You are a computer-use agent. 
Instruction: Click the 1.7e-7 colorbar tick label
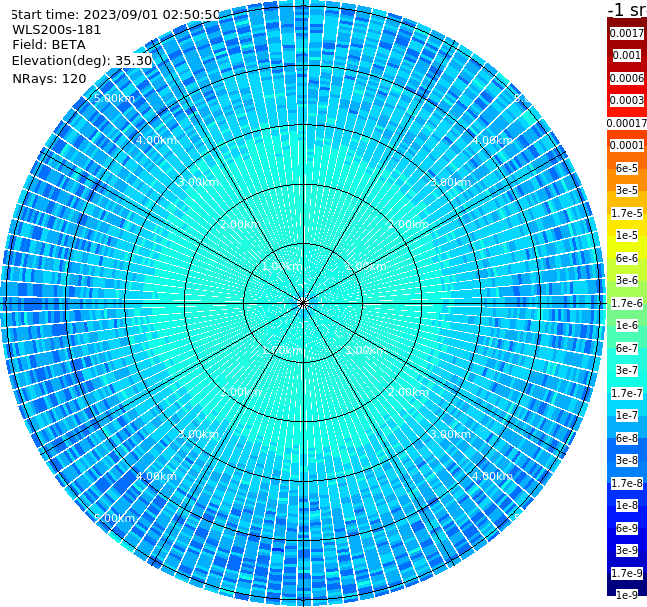pyautogui.click(x=627, y=393)
